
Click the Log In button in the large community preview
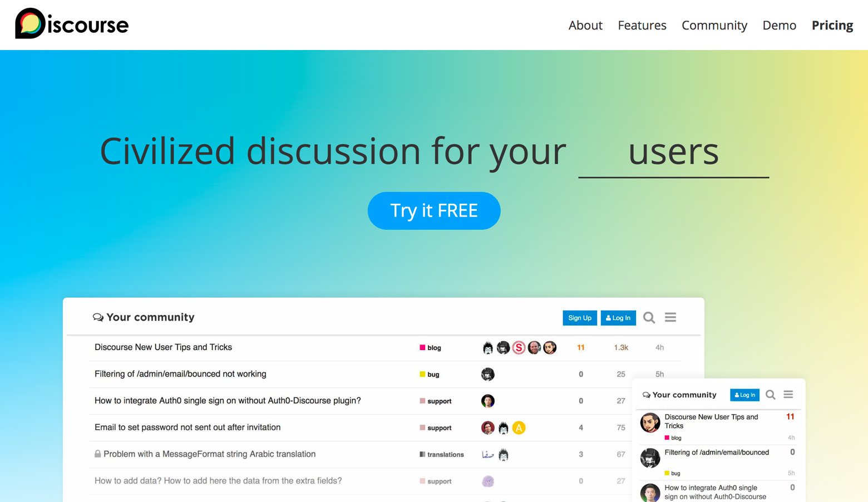618,318
